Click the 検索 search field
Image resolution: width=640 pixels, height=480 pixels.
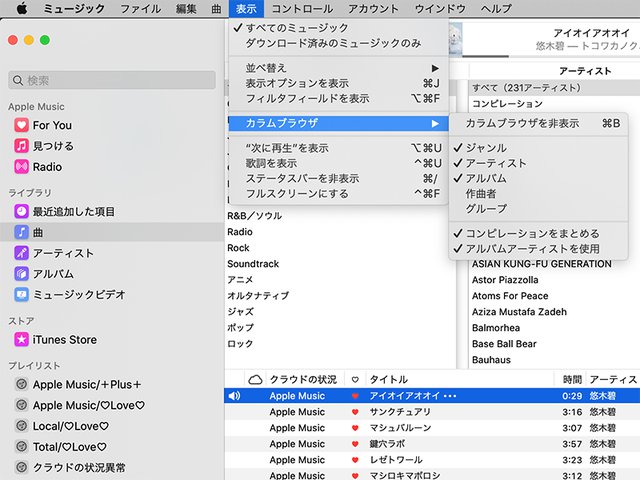click(x=111, y=80)
